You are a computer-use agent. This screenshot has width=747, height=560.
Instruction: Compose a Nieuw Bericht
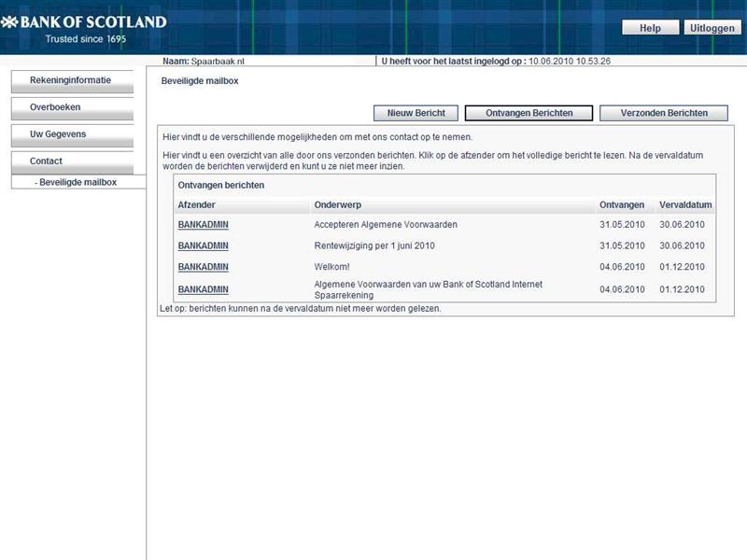(416, 113)
